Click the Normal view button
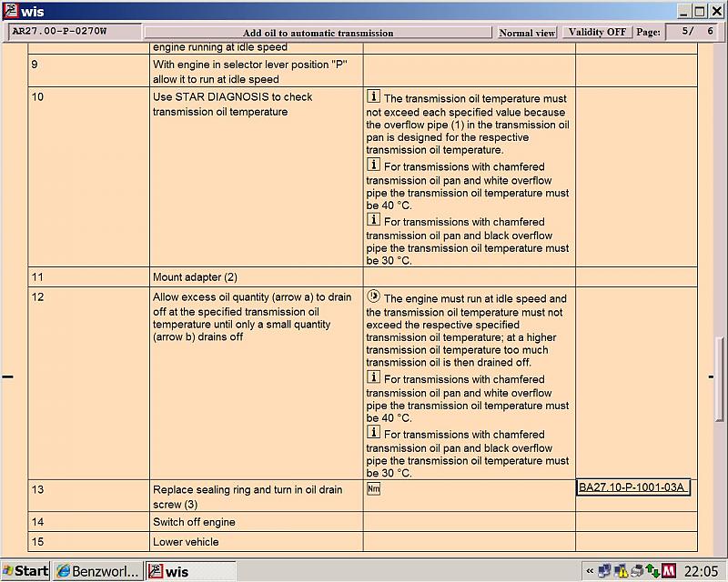 pyautogui.click(x=527, y=33)
